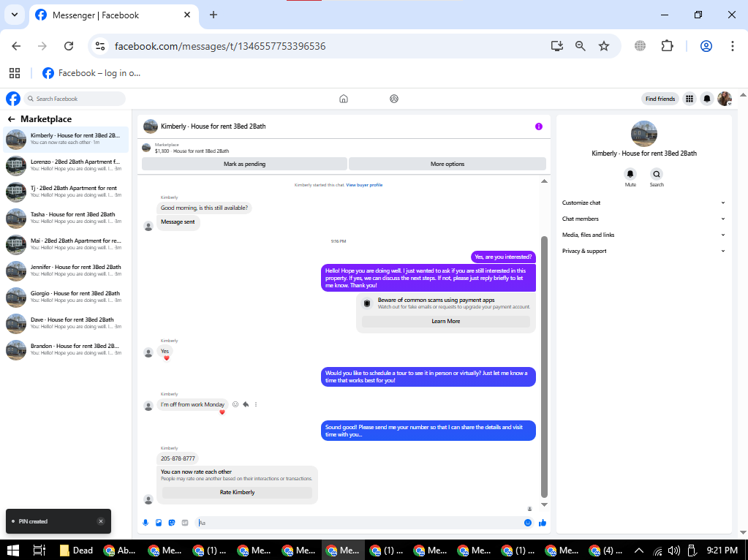The image size is (748, 560).
Task: Open View buyer profile link
Action: pyautogui.click(x=364, y=185)
